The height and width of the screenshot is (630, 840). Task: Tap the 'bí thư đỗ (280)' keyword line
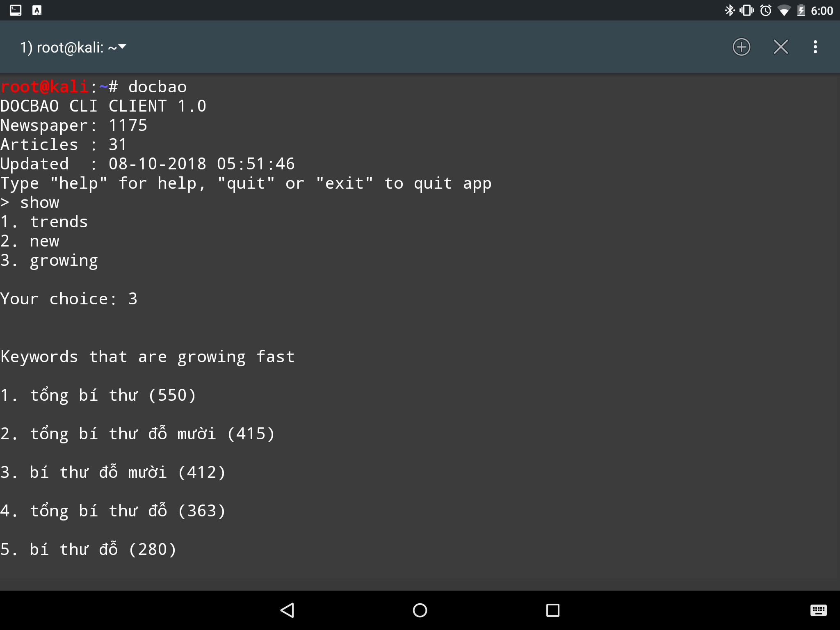[88, 550]
